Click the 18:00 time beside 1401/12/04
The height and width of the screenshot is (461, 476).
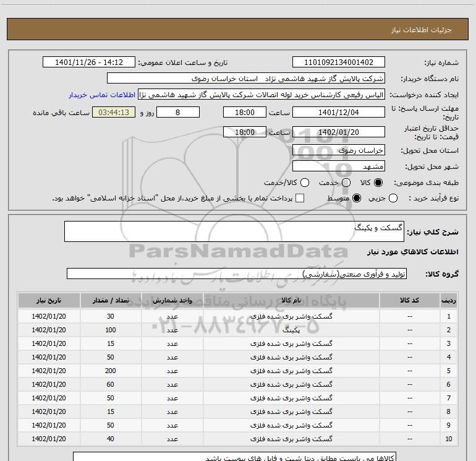tap(245, 112)
